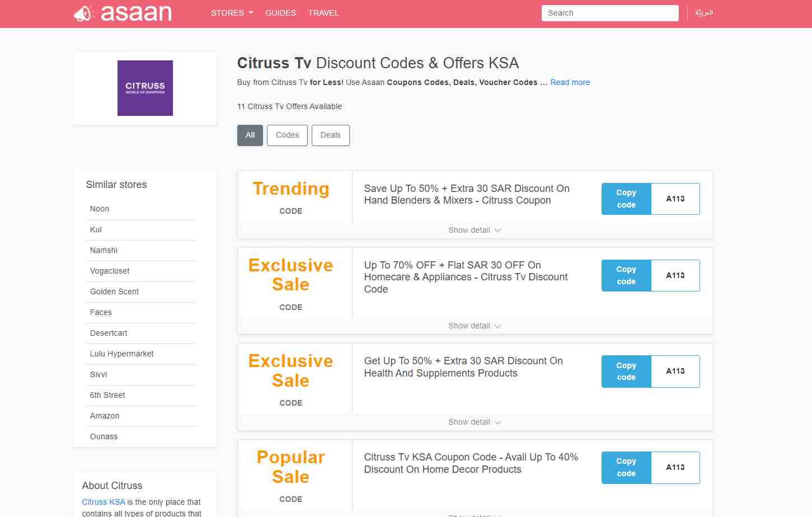This screenshot has width=812, height=517.
Task: Open the Citruss store logo thumbnail
Action: click(x=145, y=88)
